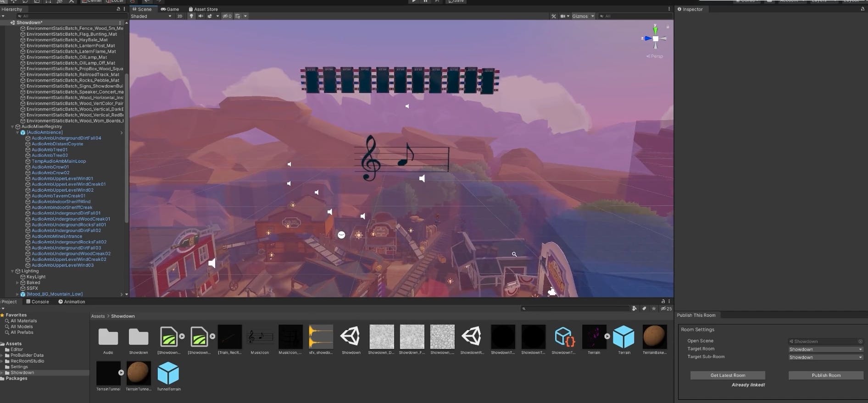868x403 pixels.
Task: Open the Animation tab
Action: pos(72,302)
